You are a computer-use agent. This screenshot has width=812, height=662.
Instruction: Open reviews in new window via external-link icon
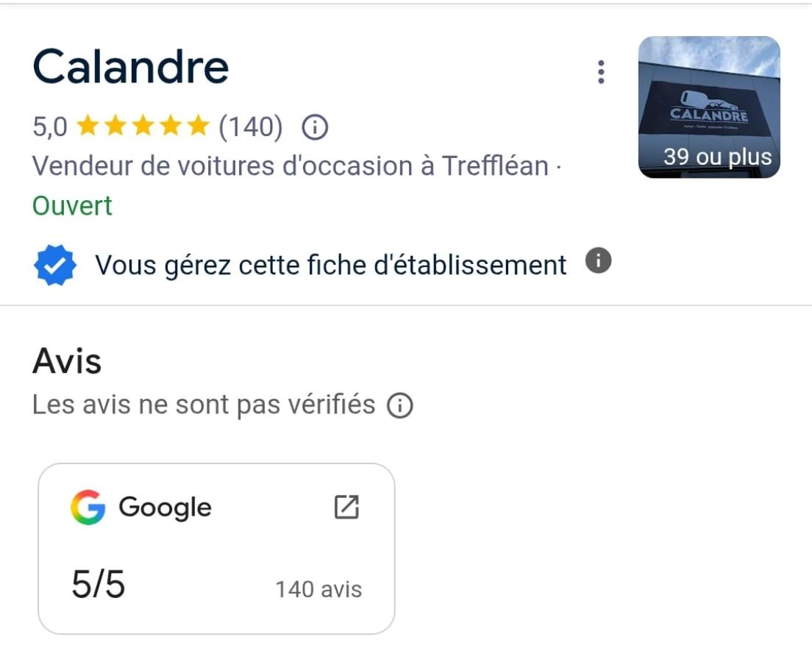pyautogui.click(x=346, y=506)
